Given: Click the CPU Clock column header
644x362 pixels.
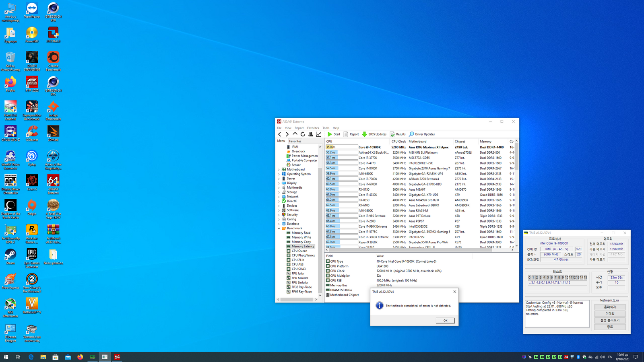Looking at the screenshot, I should pos(398,142).
